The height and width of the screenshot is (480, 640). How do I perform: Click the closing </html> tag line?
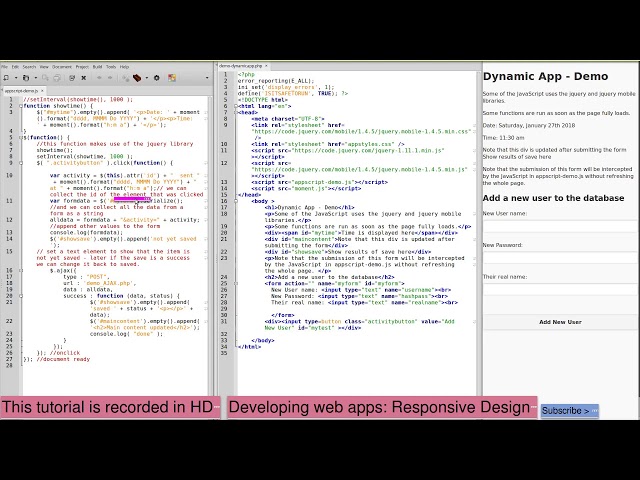tap(249, 347)
